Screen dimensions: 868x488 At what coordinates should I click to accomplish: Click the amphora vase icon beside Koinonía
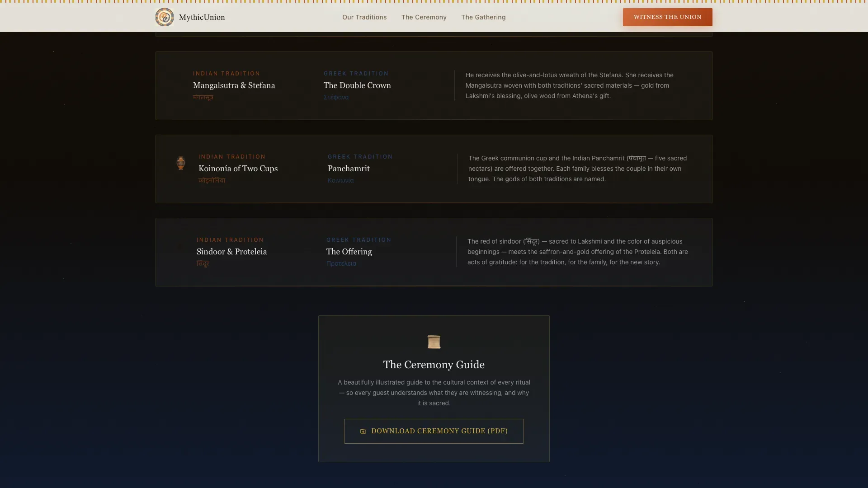point(181,163)
